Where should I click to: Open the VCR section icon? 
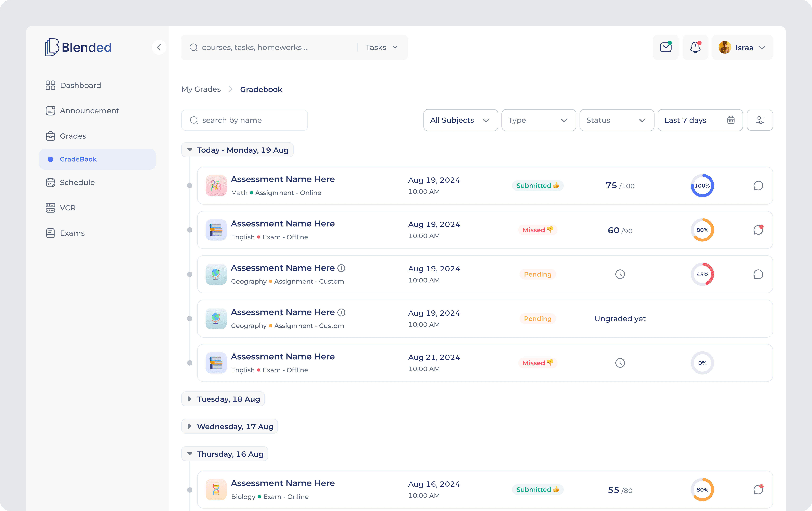click(51, 208)
